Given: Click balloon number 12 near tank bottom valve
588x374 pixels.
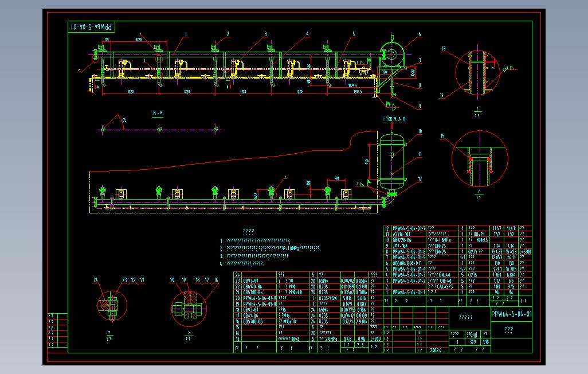Looking at the screenshot, I should [x=420, y=179].
